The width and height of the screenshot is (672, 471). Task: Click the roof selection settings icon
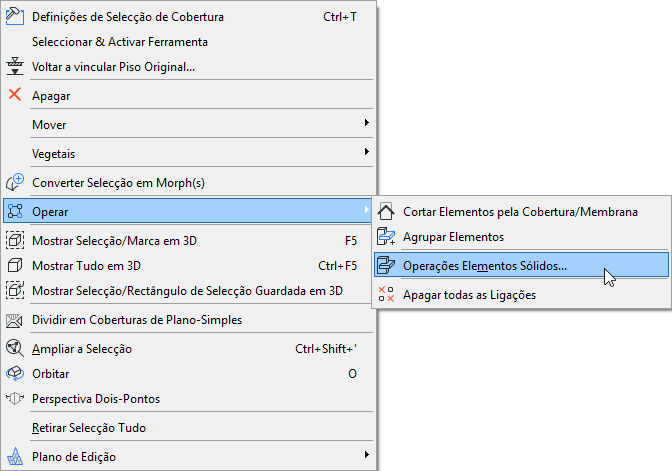(x=15, y=17)
